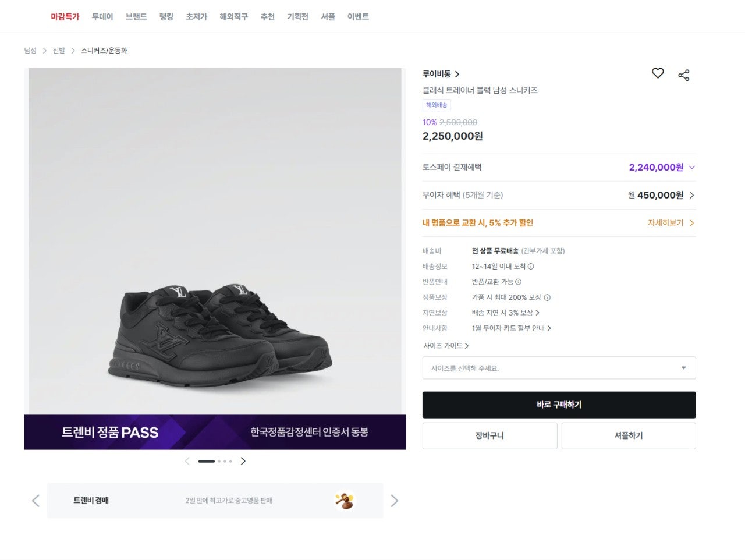Show next product image with right arrow
The width and height of the screenshot is (745, 560).
pyautogui.click(x=243, y=461)
